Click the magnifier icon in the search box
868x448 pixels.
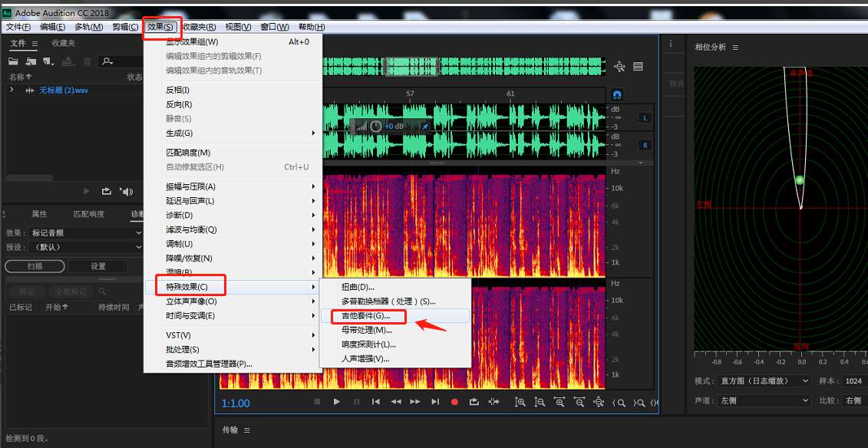[107, 61]
